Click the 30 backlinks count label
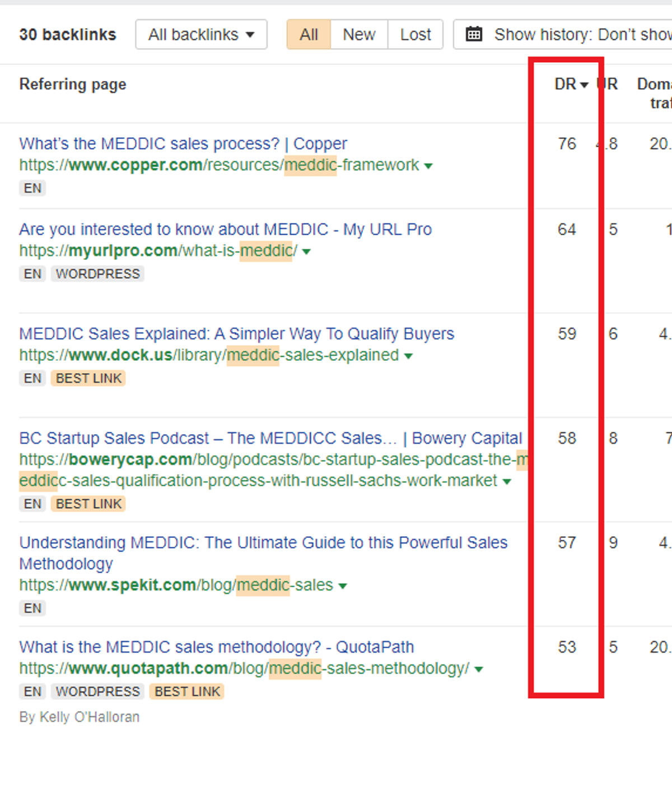Image resolution: width=672 pixels, height=785 pixels. (68, 35)
